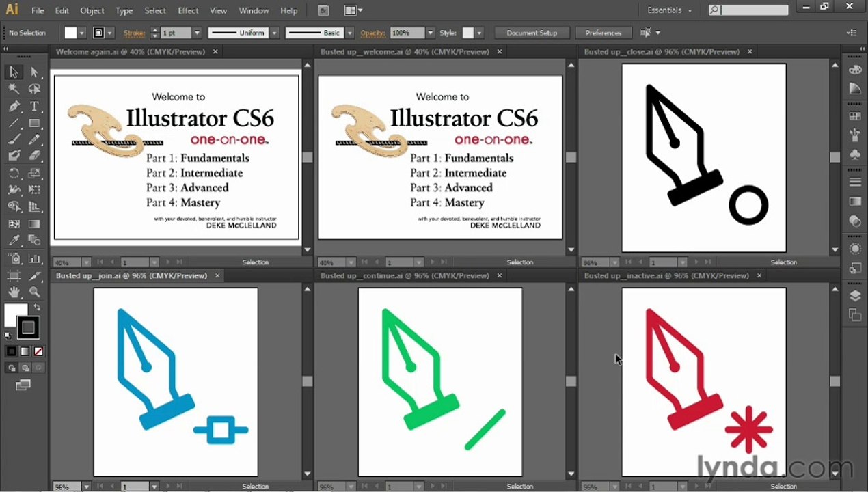The height and width of the screenshot is (492, 868).
Task: Select the Eraser tool
Action: pos(34,156)
